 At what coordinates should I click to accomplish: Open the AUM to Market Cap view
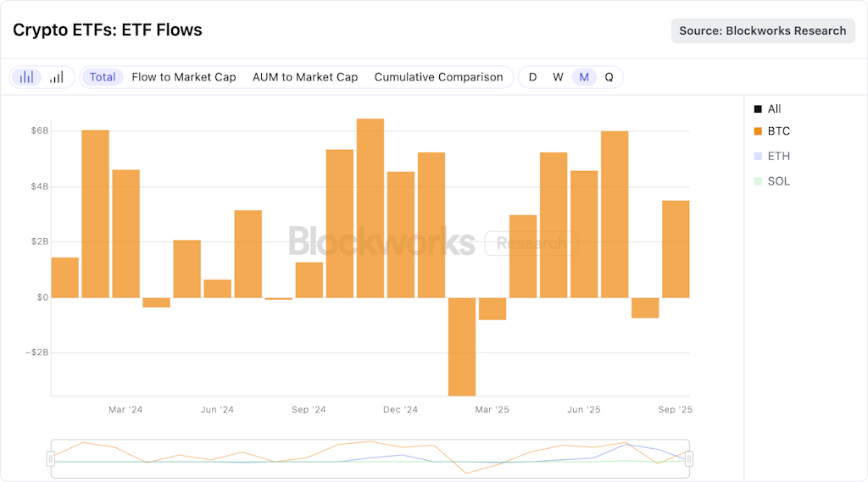coord(304,77)
